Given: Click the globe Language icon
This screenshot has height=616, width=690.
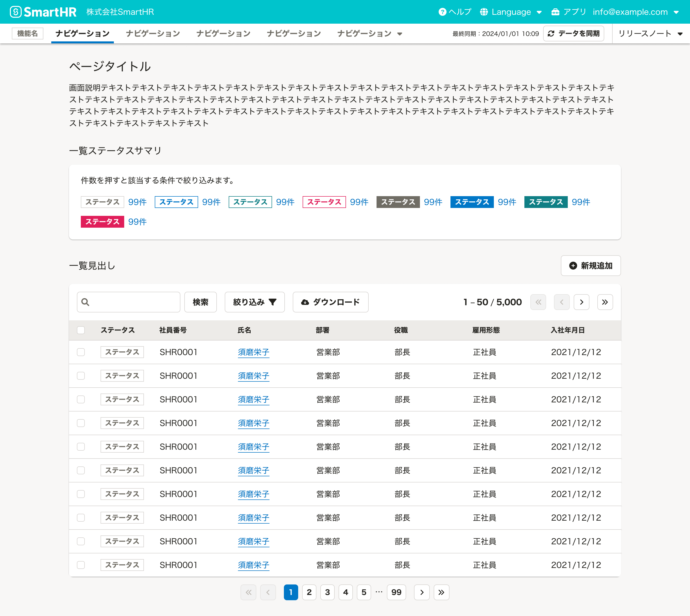Looking at the screenshot, I should 484,12.
